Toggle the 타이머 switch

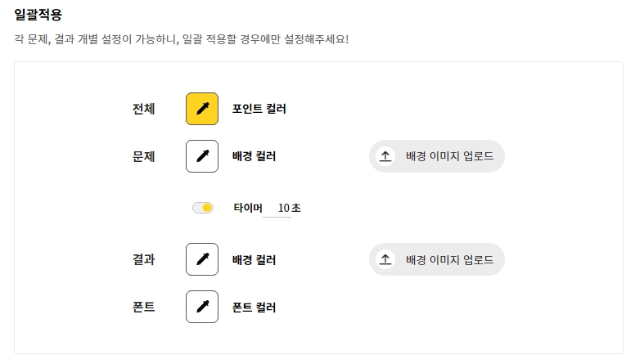[x=203, y=208]
